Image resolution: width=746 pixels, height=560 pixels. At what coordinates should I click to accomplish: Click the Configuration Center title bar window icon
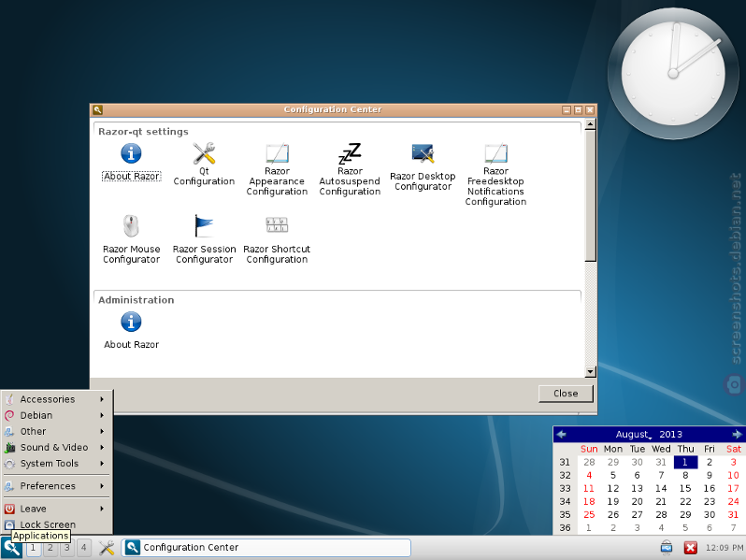pyautogui.click(x=97, y=110)
